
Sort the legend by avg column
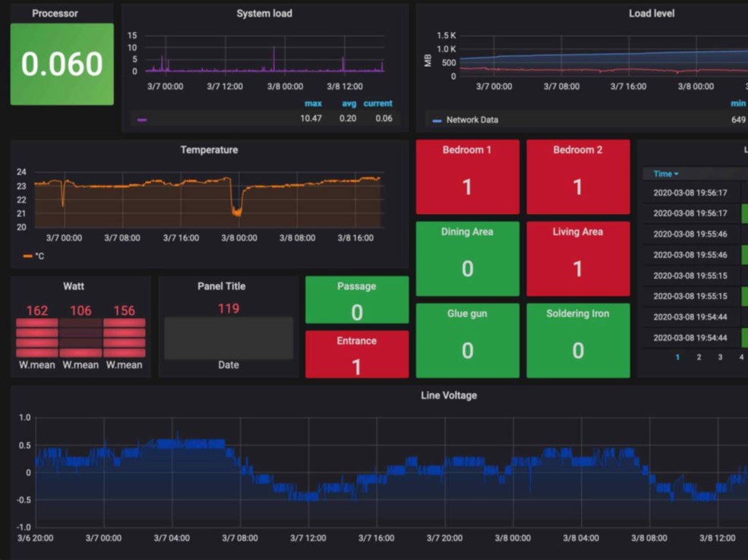pyautogui.click(x=349, y=103)
